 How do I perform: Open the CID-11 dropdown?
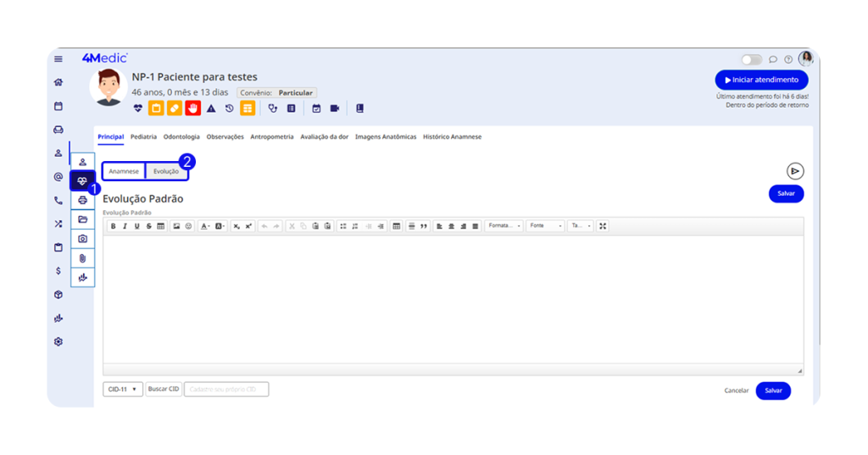click(x=122, y=390)
